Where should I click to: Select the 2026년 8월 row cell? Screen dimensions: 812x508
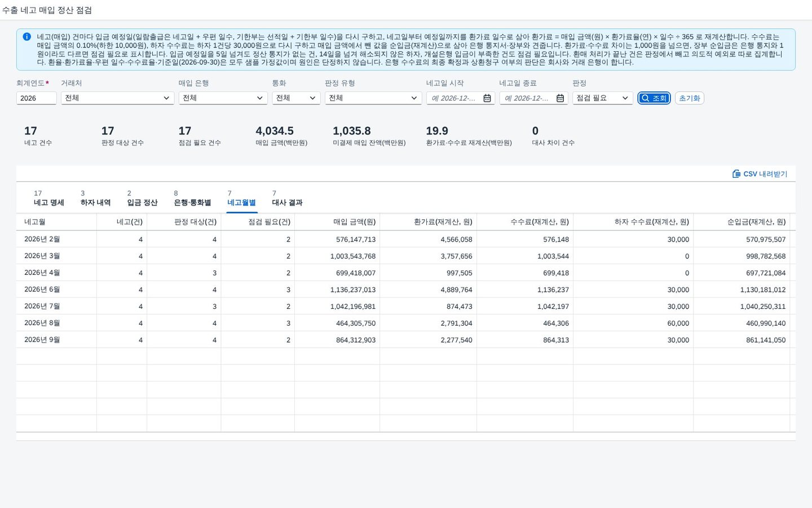(x=56, y=323)
